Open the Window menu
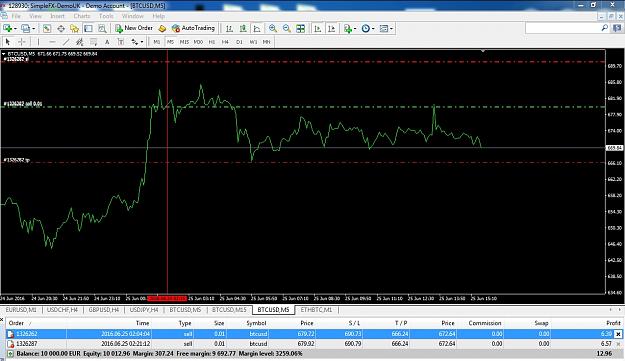Screen dimensions: 625x361 133,16
